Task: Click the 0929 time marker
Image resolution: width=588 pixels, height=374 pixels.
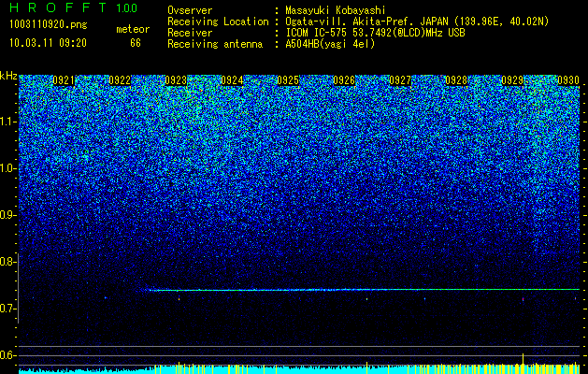Action: (x=512, y=80)
